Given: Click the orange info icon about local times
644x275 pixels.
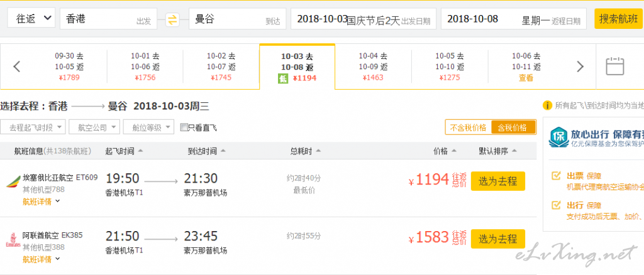Looking at the screenshot, I should [547, 105].
